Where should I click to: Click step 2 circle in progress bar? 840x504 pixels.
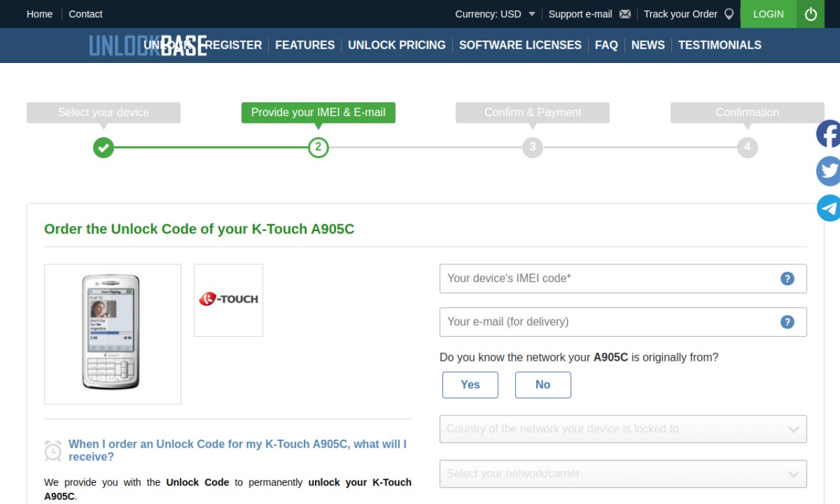(318, 147)
